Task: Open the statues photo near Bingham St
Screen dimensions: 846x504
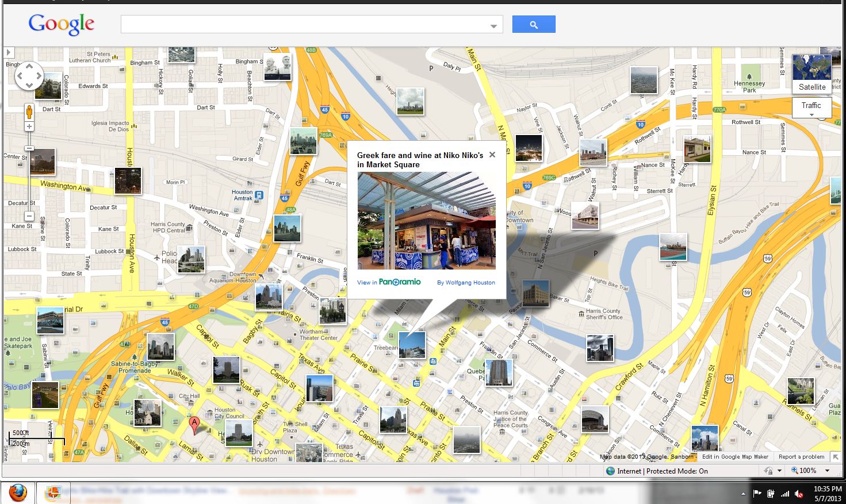Action: point(277,67)
